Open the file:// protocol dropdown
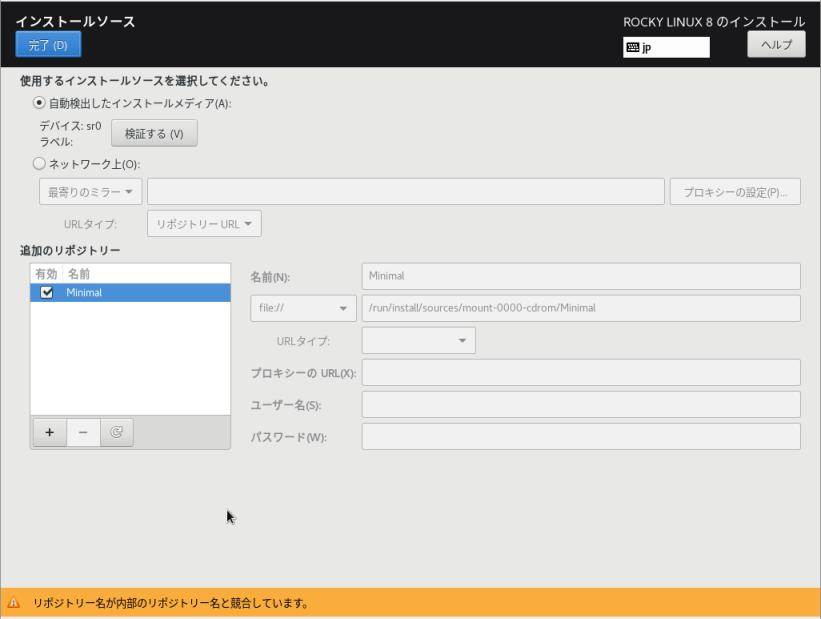Screen dimensions: 821x619 [x=303, y=308]
